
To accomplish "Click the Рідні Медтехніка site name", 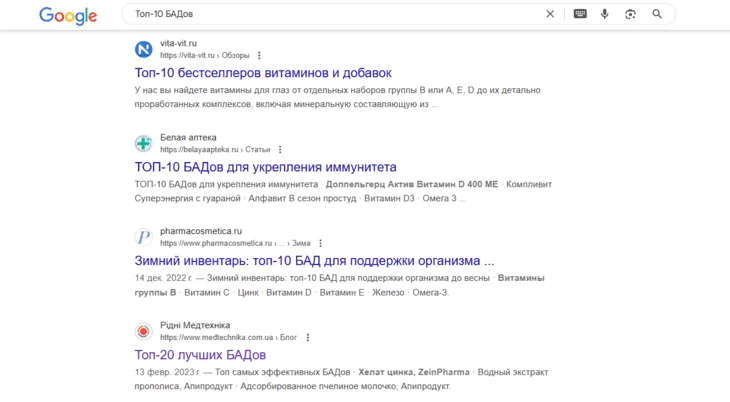I will point(195,325).
